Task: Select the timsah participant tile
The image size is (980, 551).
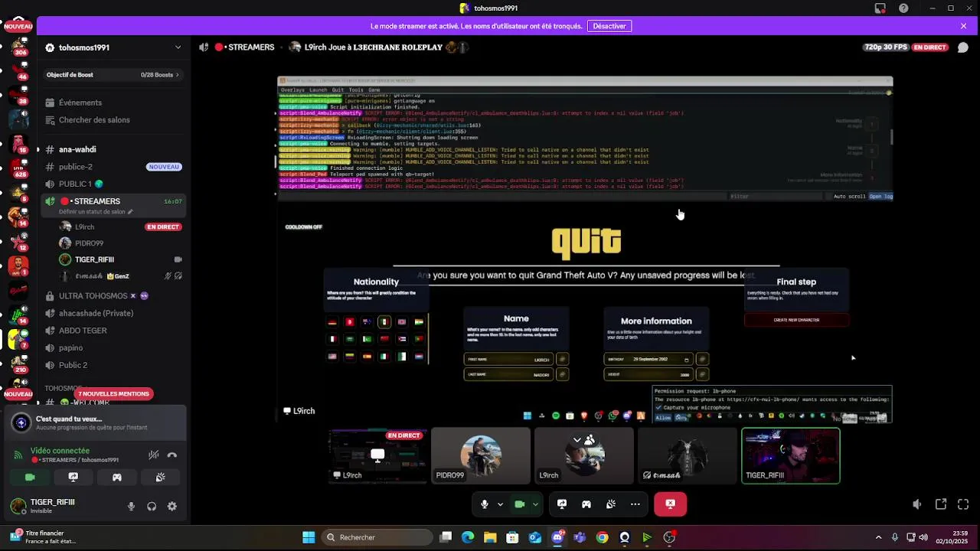Action: pos(687,455)
